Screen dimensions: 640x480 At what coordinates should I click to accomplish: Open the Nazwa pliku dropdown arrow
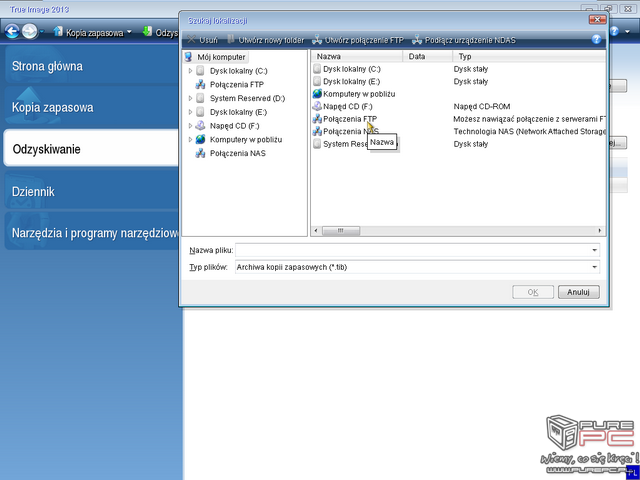(x=595, y=250)
